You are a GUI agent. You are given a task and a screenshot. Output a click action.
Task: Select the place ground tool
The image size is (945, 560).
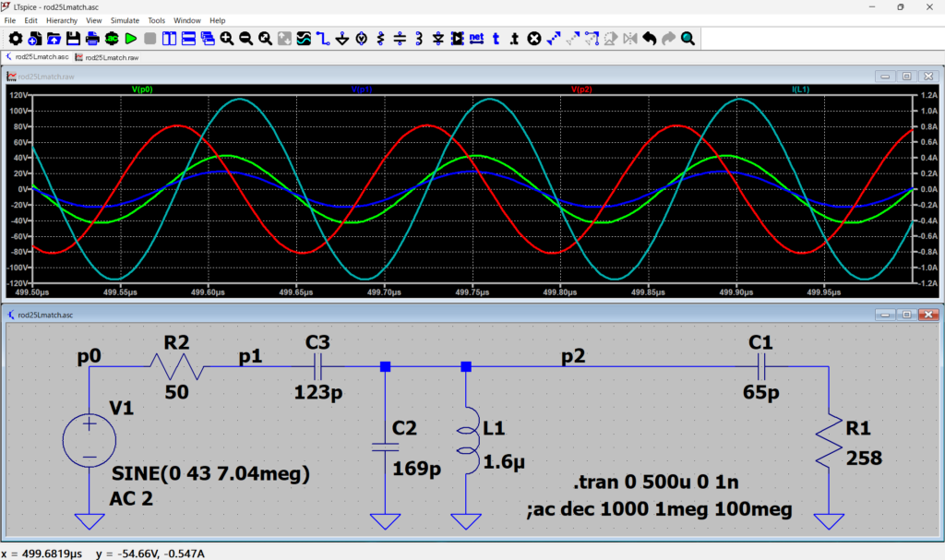click(x=341, y=39)
